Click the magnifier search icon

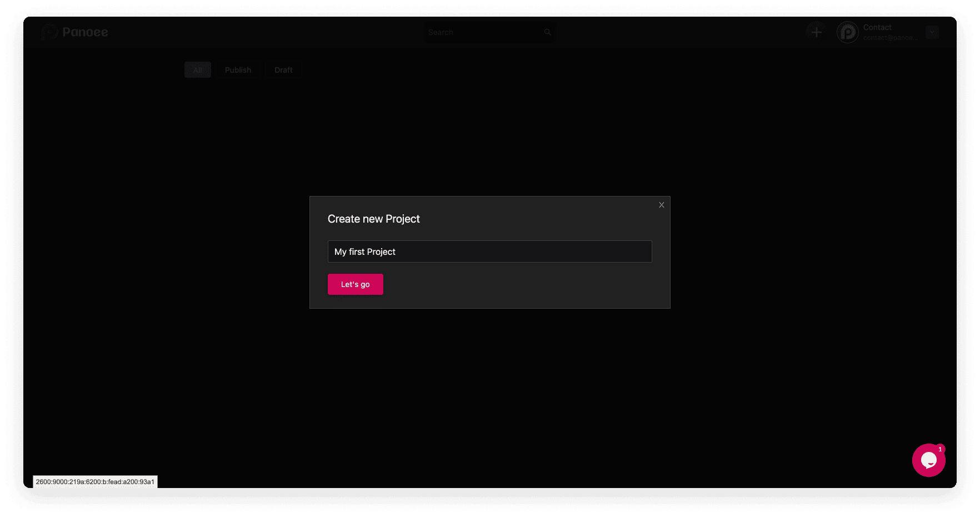[x=547, y=32]
